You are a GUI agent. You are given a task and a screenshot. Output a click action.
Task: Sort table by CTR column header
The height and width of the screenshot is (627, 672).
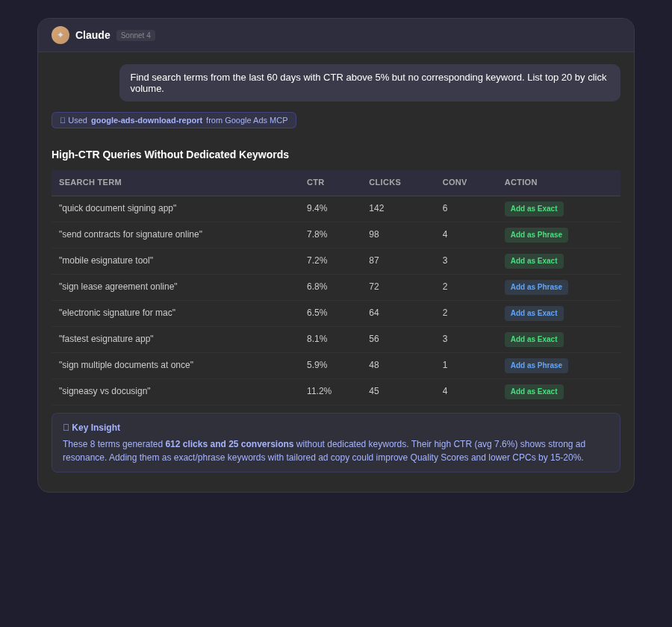[315, 182]
